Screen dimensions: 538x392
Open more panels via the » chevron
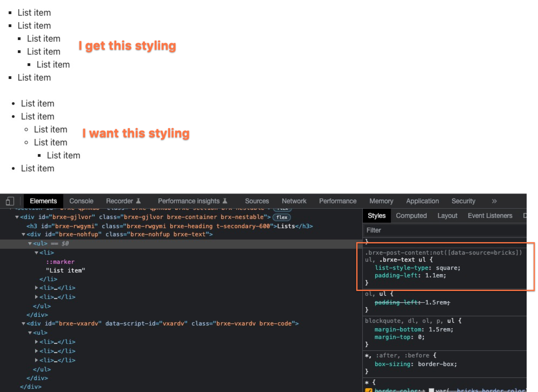click(x=493, y=201)
